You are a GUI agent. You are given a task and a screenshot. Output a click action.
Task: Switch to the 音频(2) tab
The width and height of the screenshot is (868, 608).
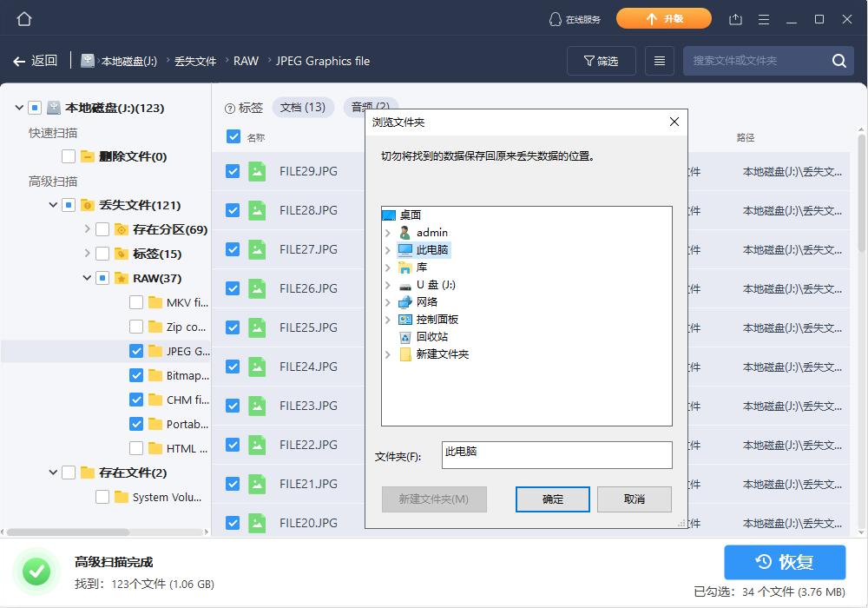click(x=371, y=106)
